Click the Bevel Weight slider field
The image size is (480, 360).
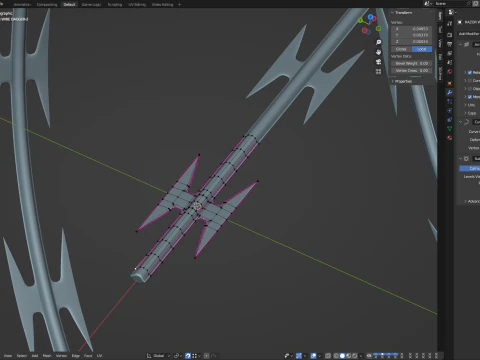point(412,63)
